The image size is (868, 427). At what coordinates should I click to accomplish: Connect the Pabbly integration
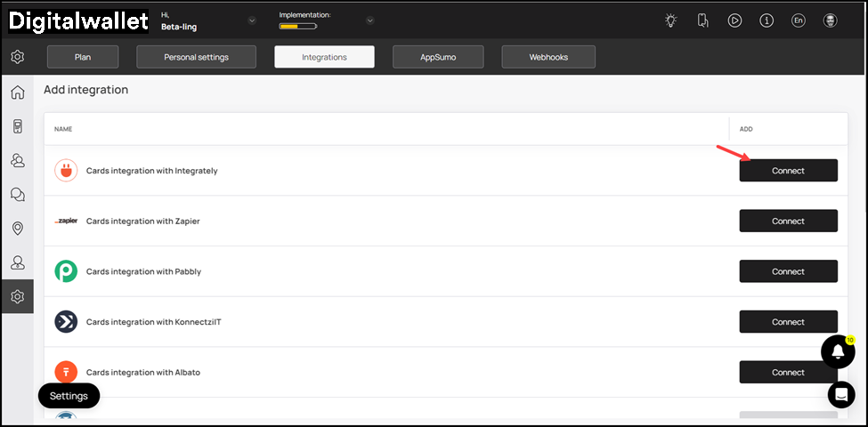tap(788, 271)
